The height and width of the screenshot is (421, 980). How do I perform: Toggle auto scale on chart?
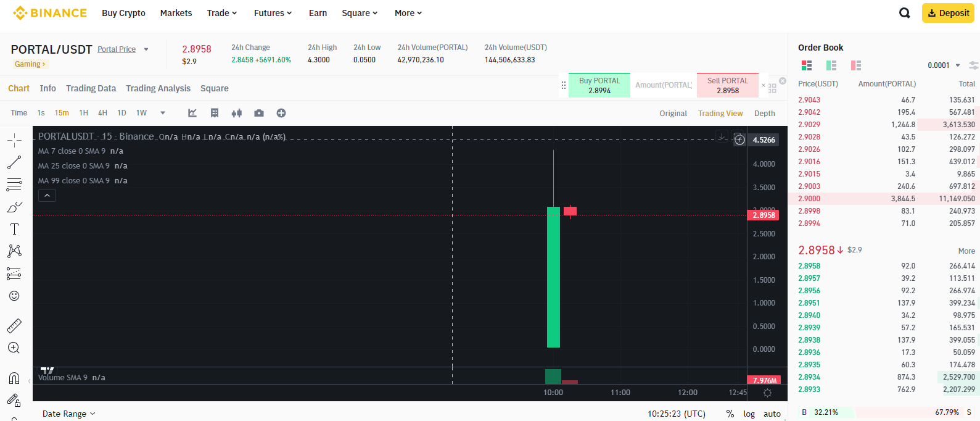[772, 414]
